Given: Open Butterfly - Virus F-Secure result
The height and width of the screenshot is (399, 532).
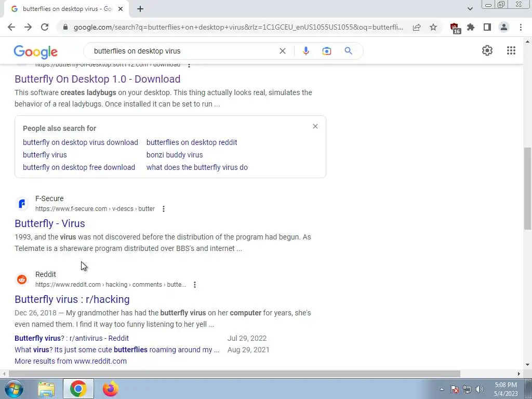Looking at the screenshot, I should 49,223.
